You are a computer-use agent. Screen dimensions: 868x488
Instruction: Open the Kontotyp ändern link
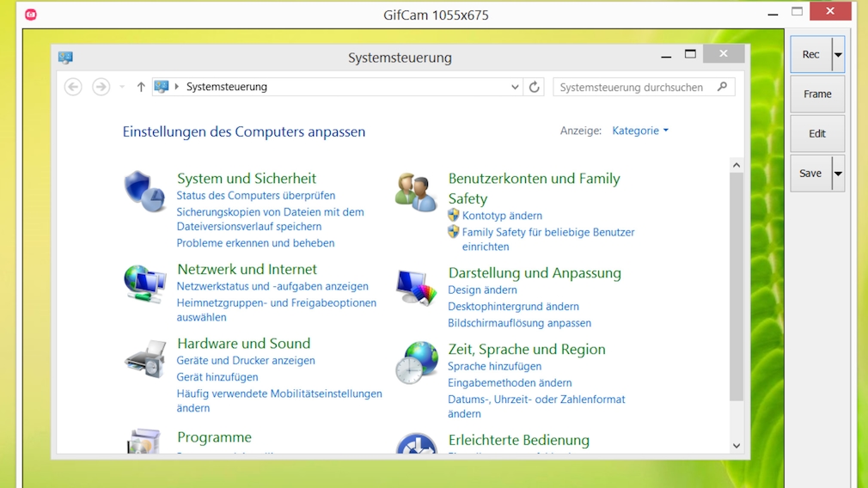pos(502,216)
